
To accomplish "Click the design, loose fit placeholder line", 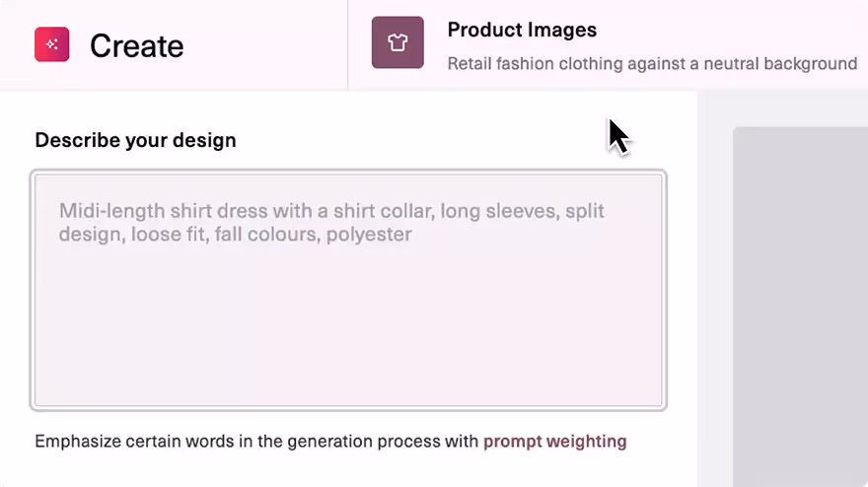I will tap(236, 235).
